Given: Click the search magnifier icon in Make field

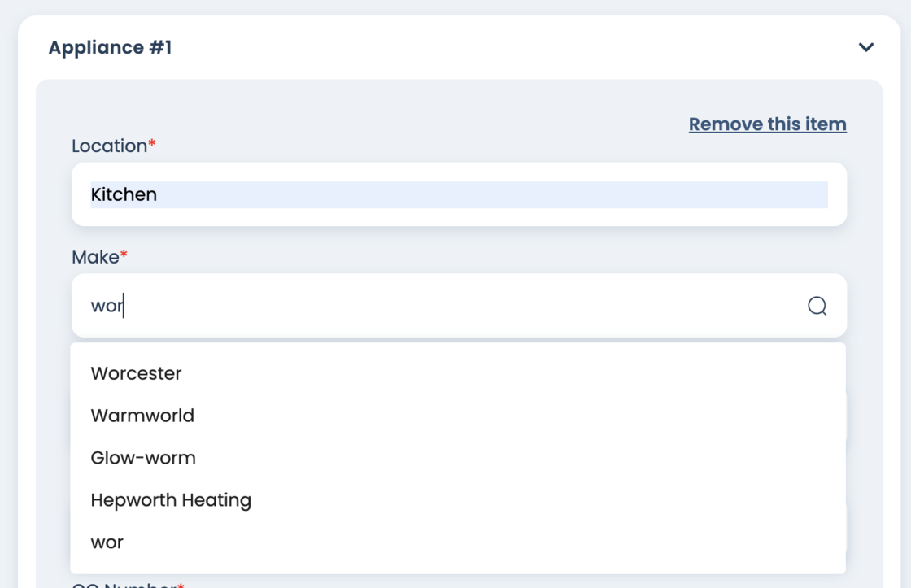Looking at the screenshot, I should [817, 306].
